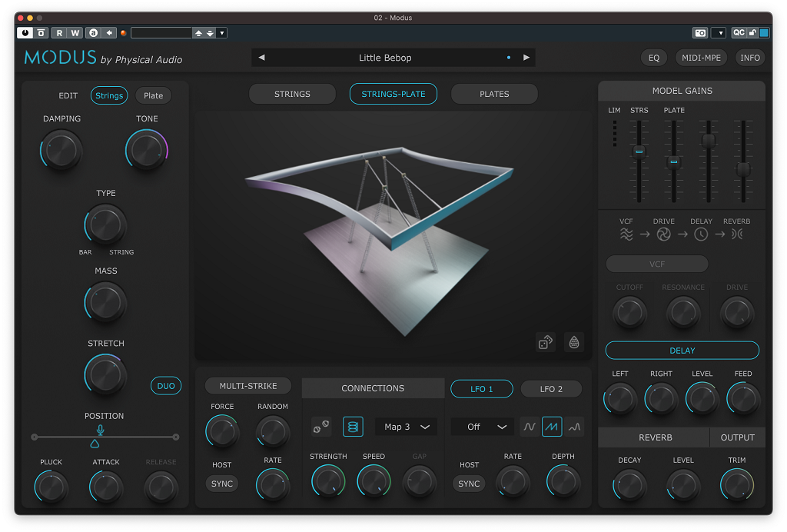Toggle the plugin bypass power button
This screenshot has width=787, height=532.
pos(25,32)
